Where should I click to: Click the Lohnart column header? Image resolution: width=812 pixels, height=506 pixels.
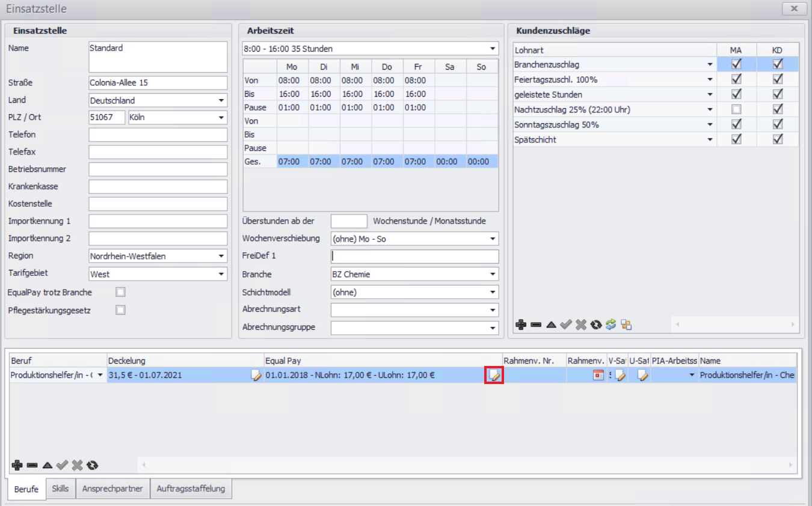615,50
